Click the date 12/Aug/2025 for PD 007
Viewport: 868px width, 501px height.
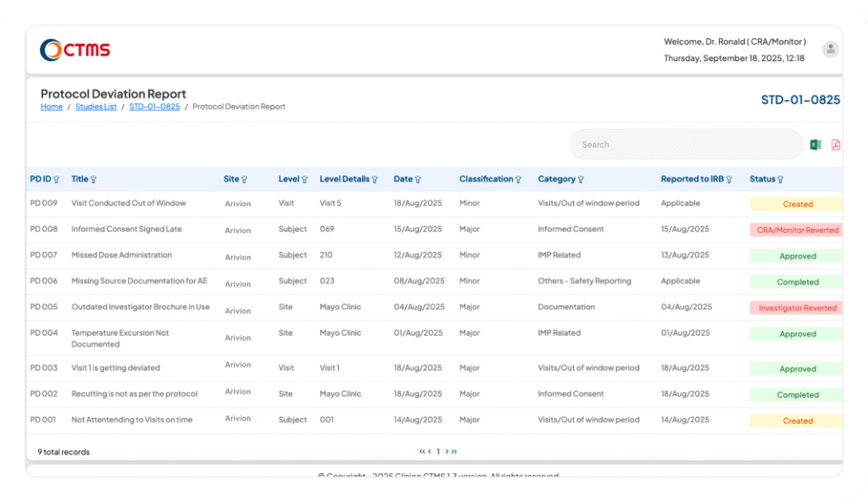point(418,255)
